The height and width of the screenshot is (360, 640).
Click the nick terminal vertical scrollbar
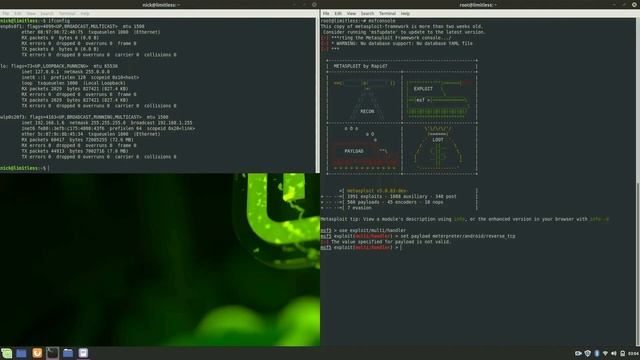pos(317,95)
